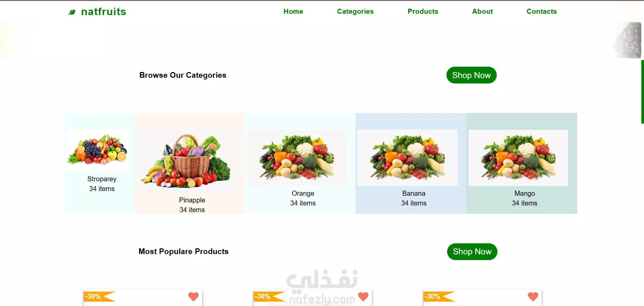Image resolution: width=644 pixels, height=306 pixels.
Task: Click the green page scrollbar thumb
Action: (642, 92)
